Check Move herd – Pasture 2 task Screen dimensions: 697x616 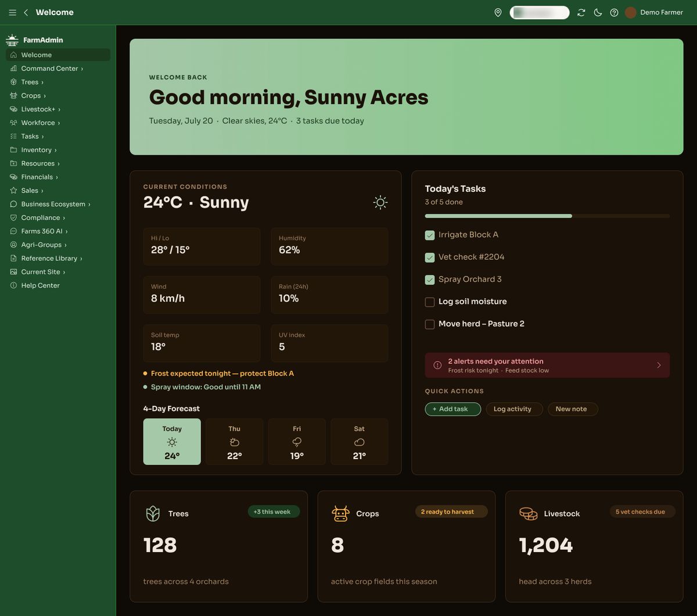pyautogui.click(x=430, y=324)
